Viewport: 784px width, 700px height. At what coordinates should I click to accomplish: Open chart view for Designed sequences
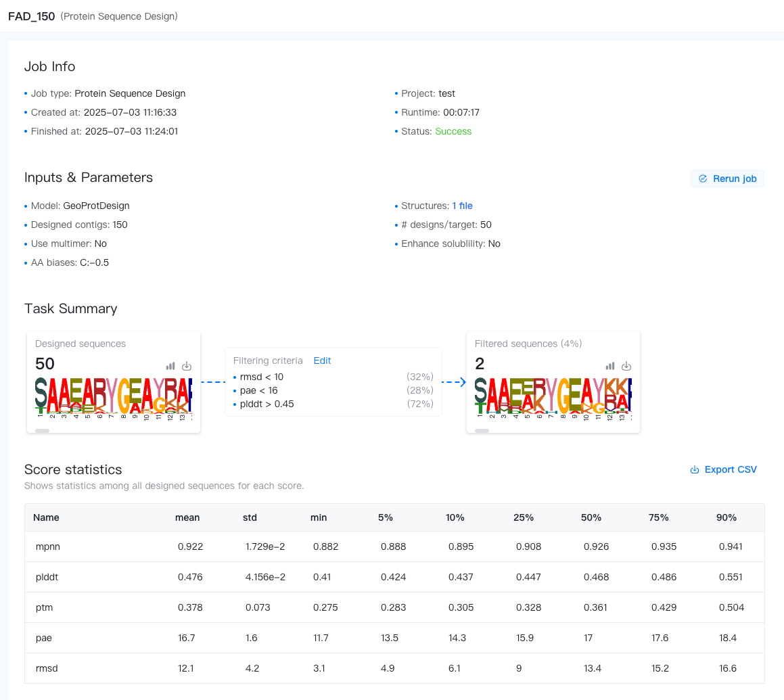click(170, 367)
